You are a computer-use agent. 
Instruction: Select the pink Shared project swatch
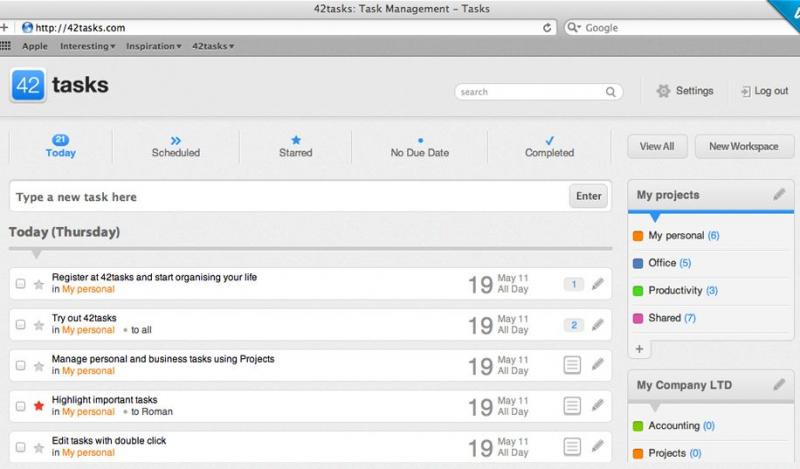[638, 318]
